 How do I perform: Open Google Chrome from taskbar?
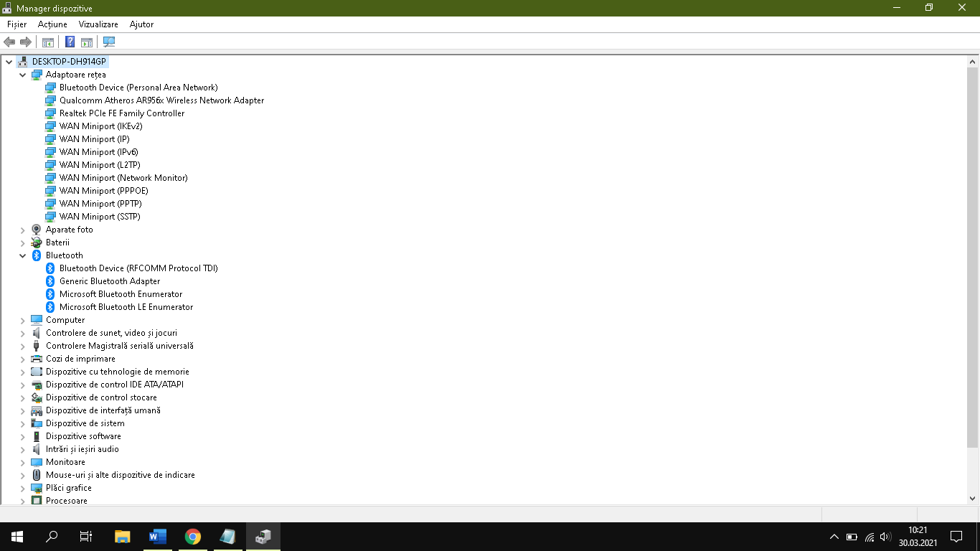coord(192,537)
